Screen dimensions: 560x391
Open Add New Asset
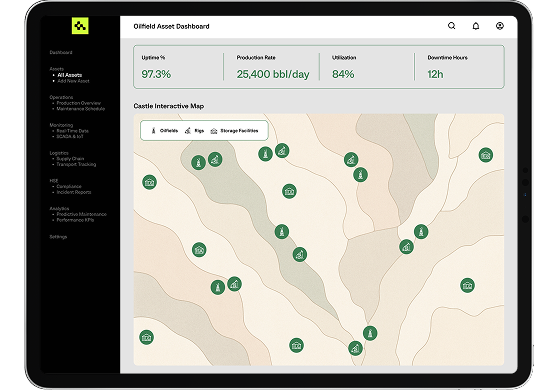(73, 81)
